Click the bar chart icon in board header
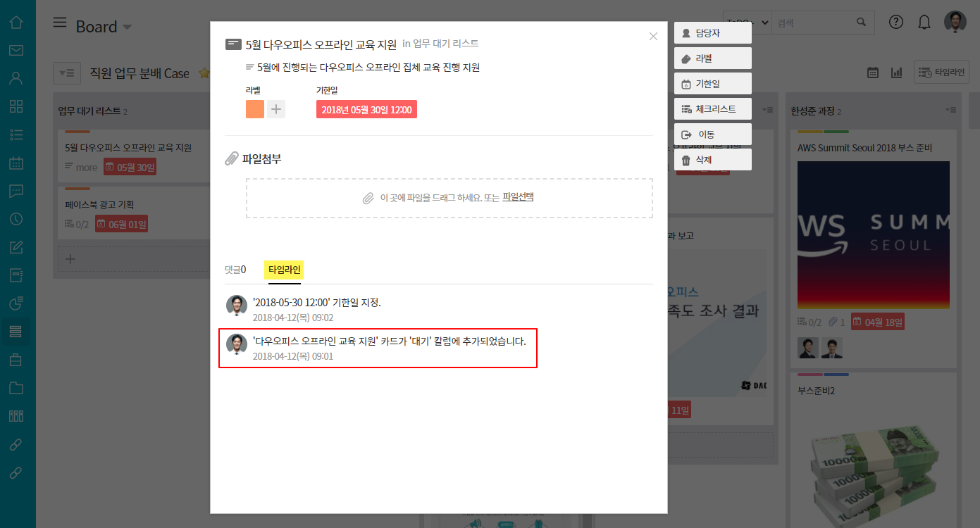Image resolution: width=980 pixels, height=528 pixels. tap(897, 73)
